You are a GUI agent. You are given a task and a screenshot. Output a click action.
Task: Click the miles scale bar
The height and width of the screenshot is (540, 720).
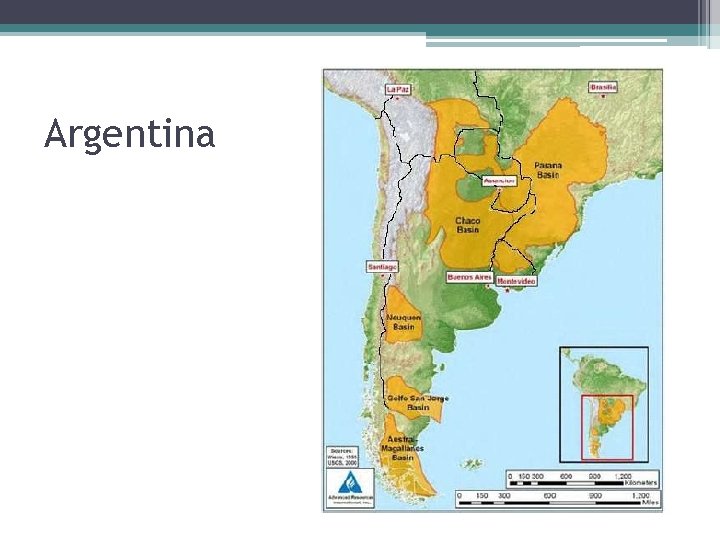click(558, 499)
